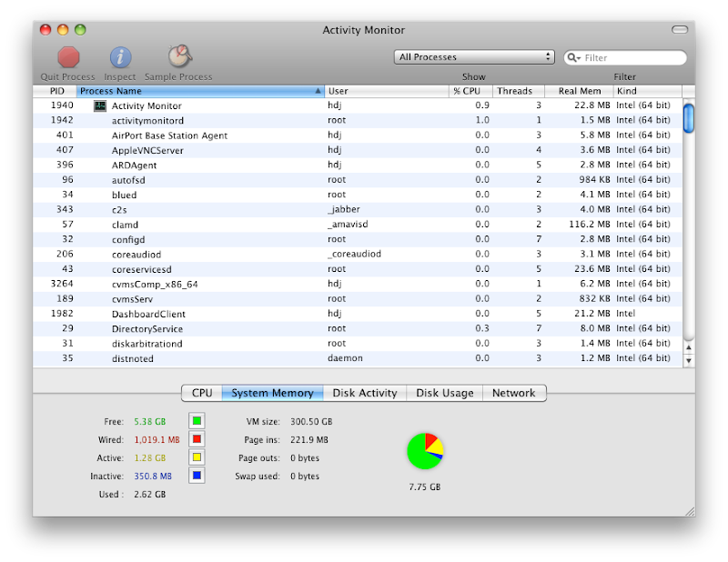The width and height of the screenshot is (728, 562).
Task: Select the cvmsServ process row
Action: [358, 299]
